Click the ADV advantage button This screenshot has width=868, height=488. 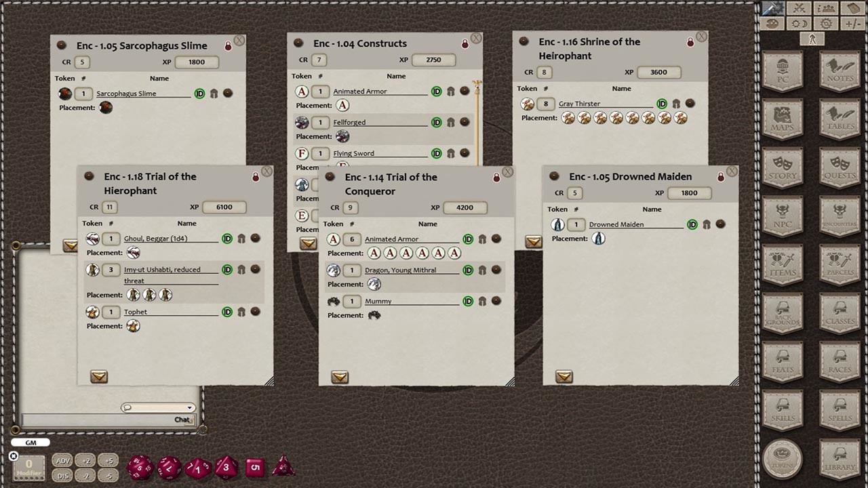point(62,460)
